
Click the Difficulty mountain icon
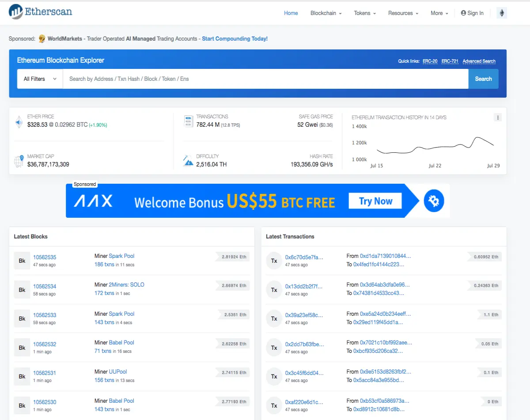pos(189,161)
